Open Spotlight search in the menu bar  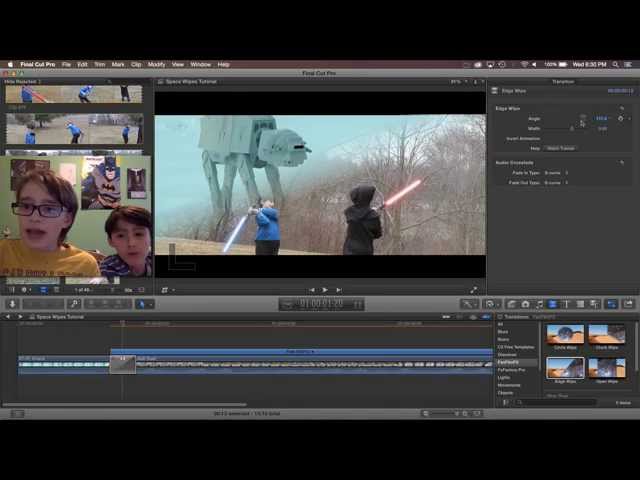[616, 64]
